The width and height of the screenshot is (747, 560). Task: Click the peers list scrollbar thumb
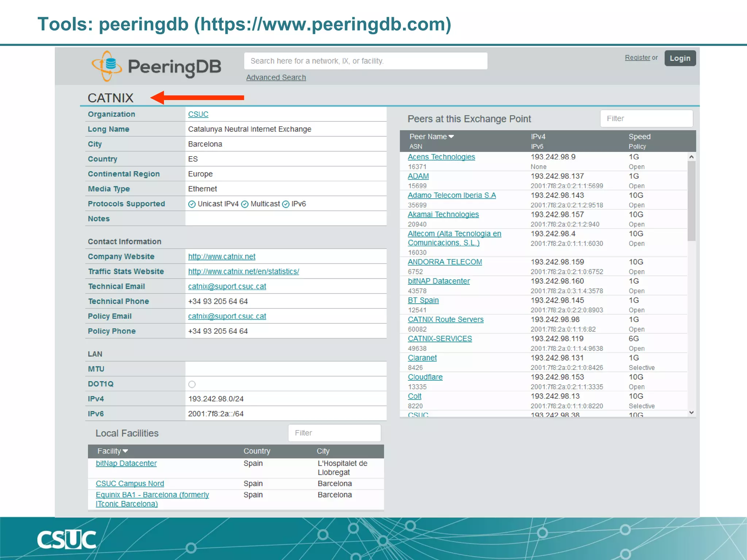[691, 201]
